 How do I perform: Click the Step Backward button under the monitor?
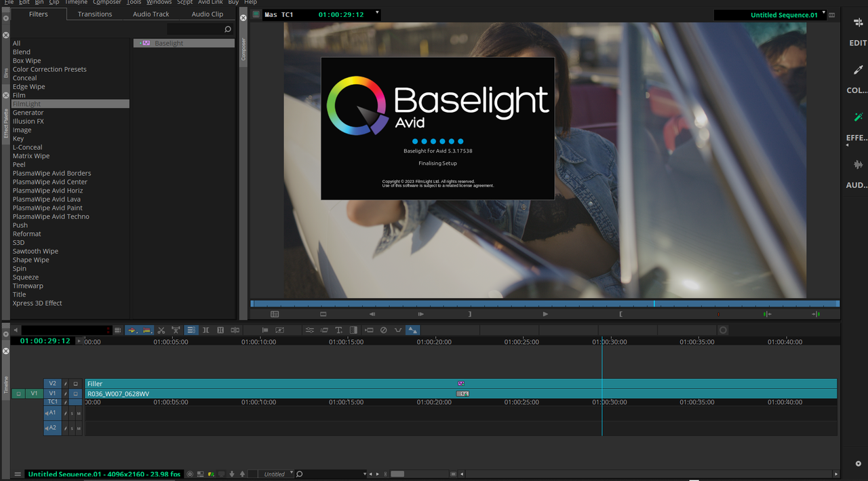coord(372,314)
